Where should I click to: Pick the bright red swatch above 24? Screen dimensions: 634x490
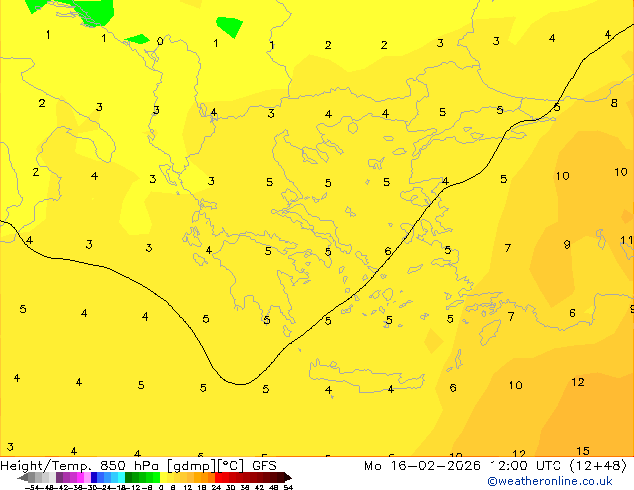218,477
